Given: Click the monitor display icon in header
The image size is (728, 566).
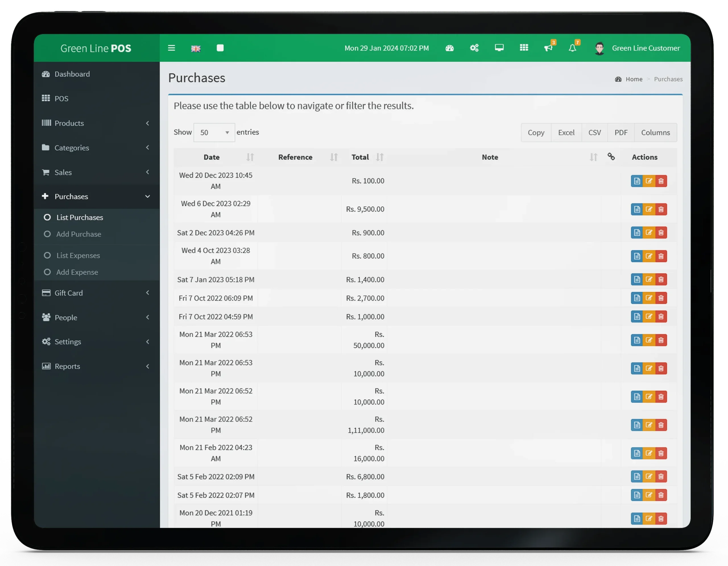Looking at the screenshot, I should pos(499,48).
